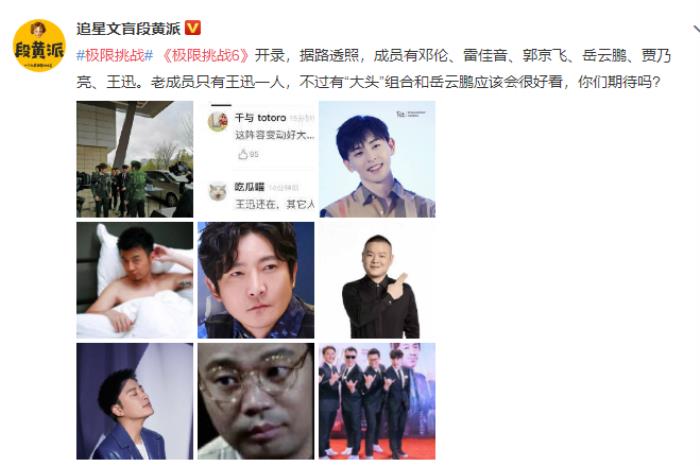Open the username 追星文言段黄派
Viewport: 700px width, 466px height.
pos(128,29)
